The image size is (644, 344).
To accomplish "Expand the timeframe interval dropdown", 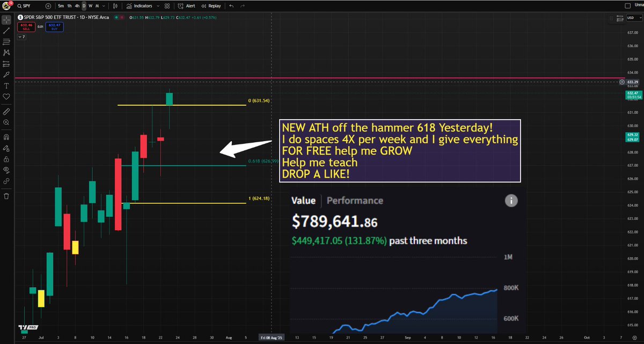I will [x=103, y=6].
